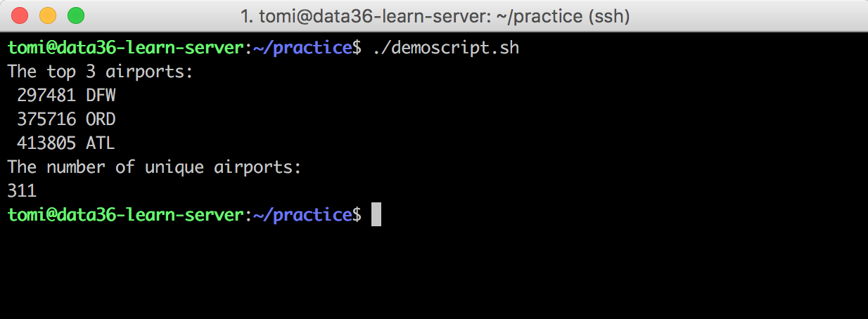Select the number 413805 in the output
This screenshot has height=319, width=868.
46,143
